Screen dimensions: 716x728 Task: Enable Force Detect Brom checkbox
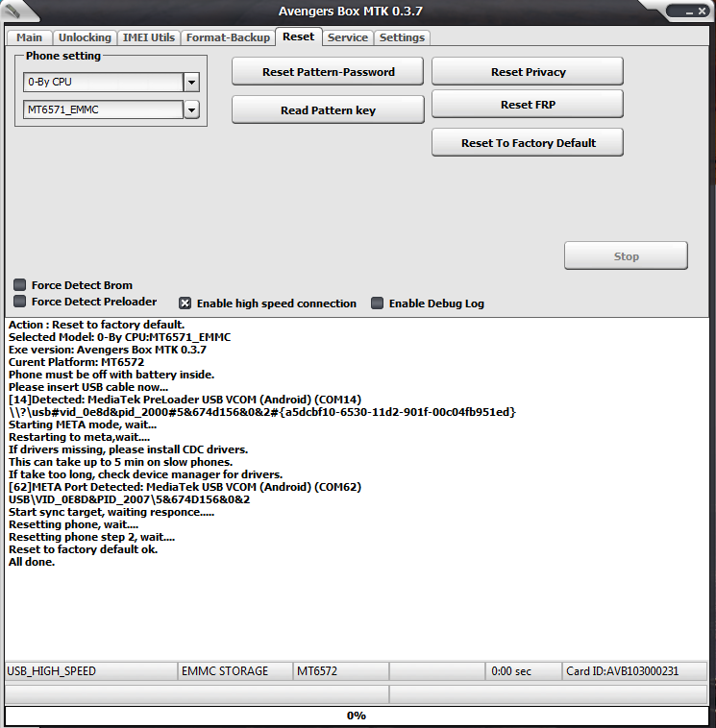coord(19,284)
